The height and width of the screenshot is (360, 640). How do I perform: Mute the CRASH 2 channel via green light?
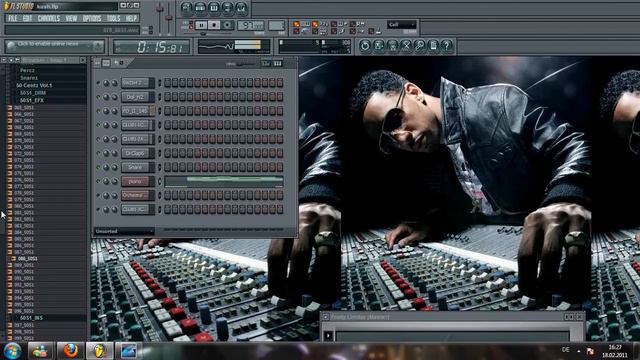[98, 83]
